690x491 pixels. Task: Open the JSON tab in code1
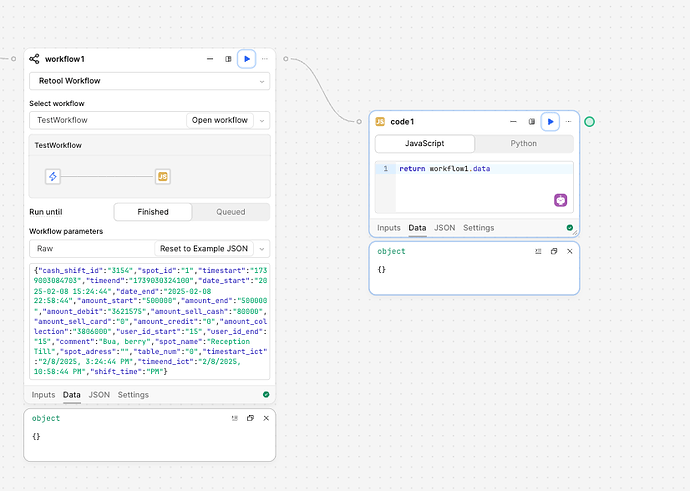444,228
